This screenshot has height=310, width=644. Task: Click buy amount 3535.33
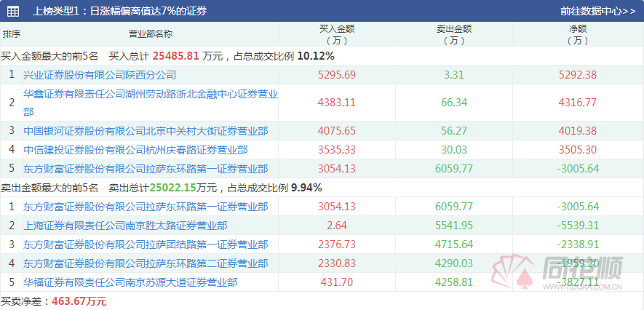click(337, 150)
